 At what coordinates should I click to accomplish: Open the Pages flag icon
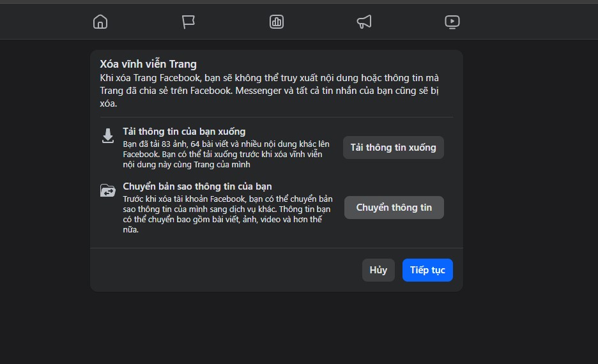coord(188,22)
